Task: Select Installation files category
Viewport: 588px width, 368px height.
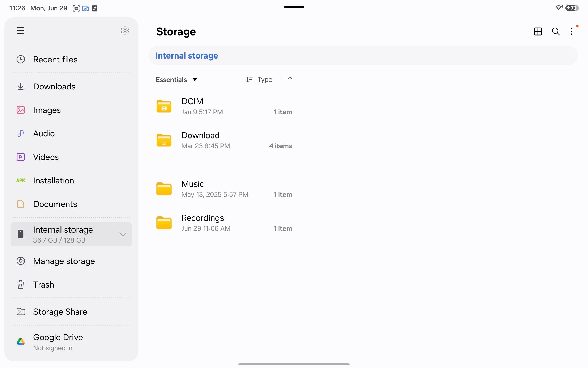Action: point(71,180)
